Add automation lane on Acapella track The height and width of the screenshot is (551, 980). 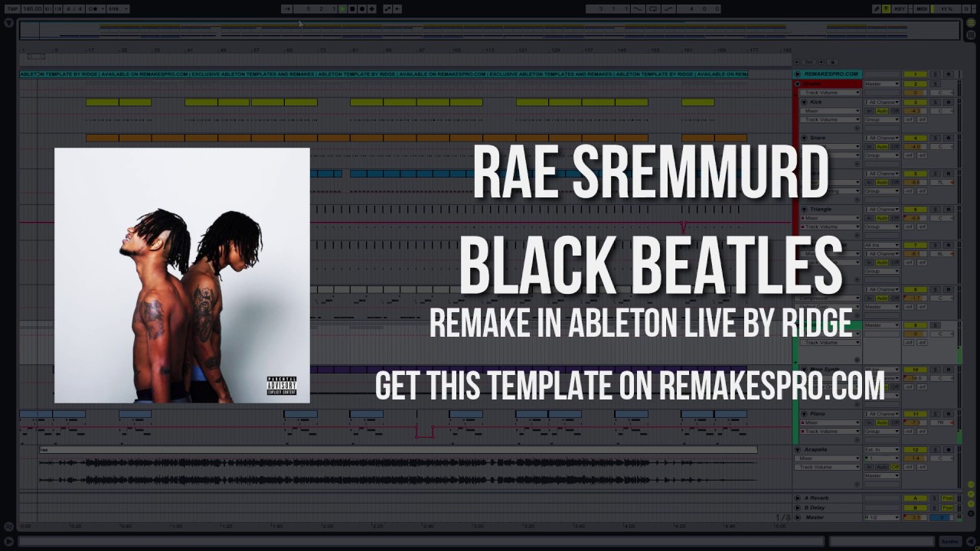coord(857,484)
